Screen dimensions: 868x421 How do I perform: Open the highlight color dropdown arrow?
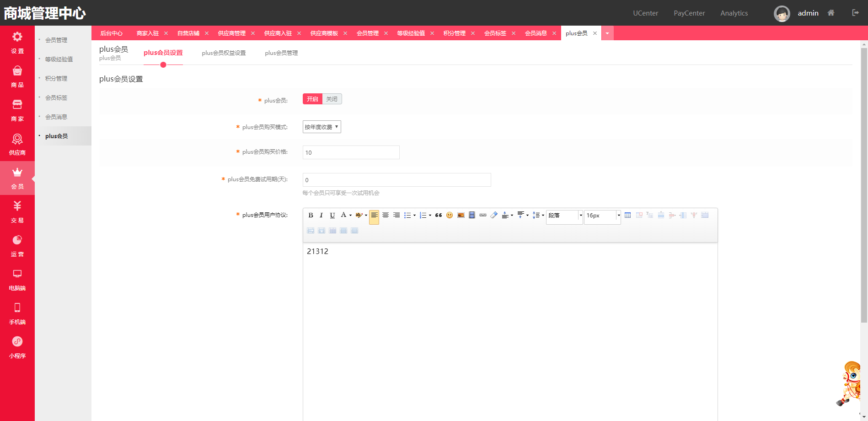coord(366,215)
